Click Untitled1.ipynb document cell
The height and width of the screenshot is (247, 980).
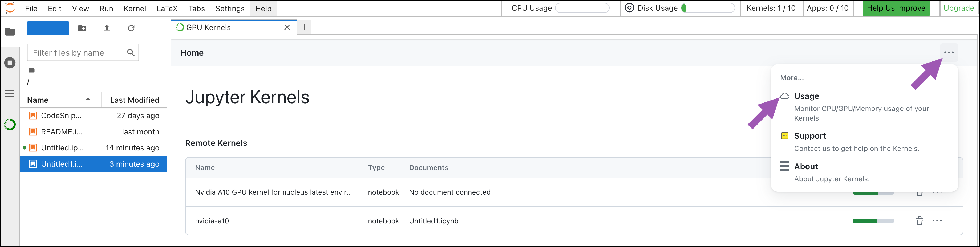[x=434, y=221]
